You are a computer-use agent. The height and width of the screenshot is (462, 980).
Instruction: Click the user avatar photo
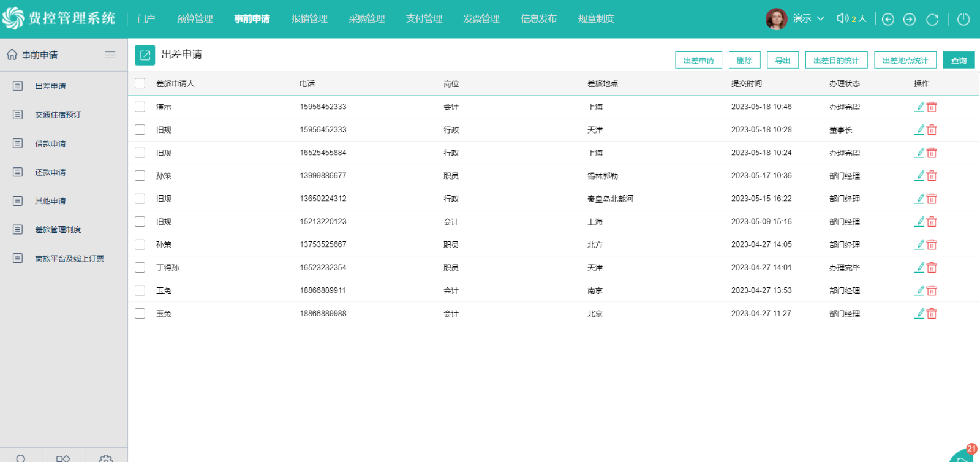pyautogui.click(x=777, y=19)
